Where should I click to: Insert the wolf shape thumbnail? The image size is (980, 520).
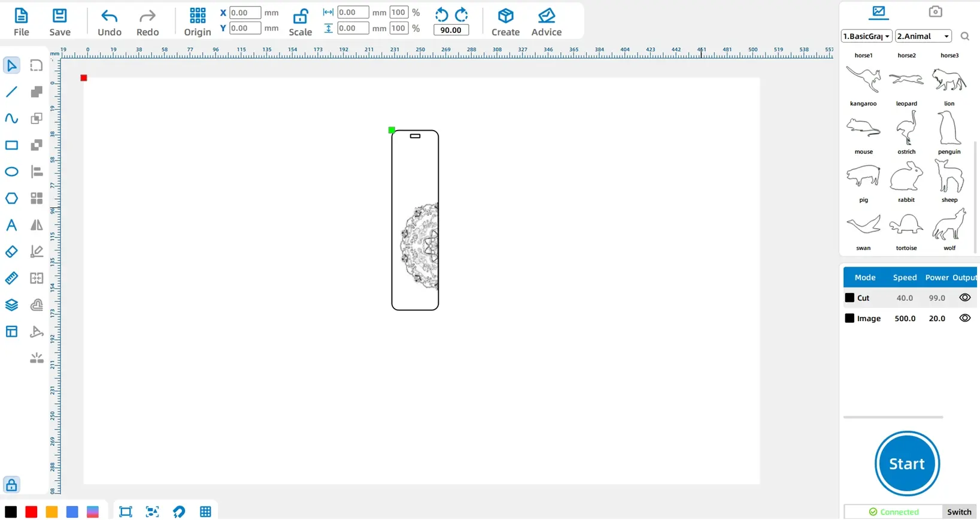[949, 225]
